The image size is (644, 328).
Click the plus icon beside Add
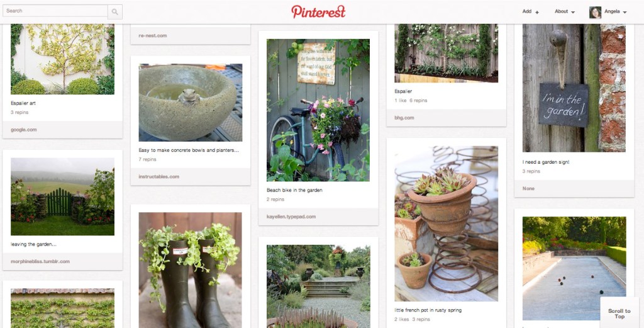537,13
